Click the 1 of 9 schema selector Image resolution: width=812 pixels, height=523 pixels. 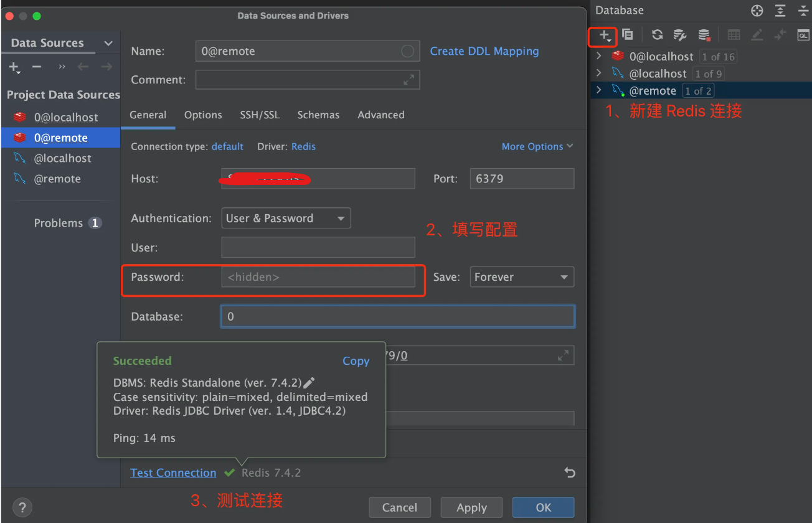pos(709,73)
